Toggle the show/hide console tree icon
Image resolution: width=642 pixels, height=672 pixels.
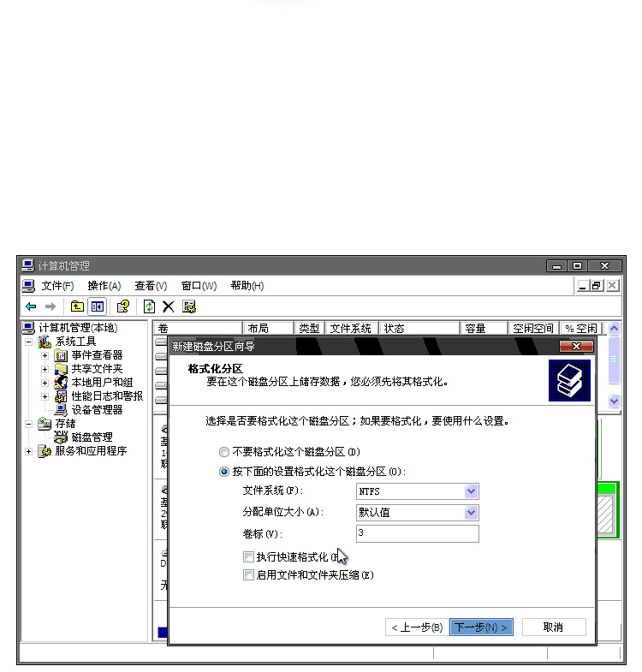tap(98, 306)
